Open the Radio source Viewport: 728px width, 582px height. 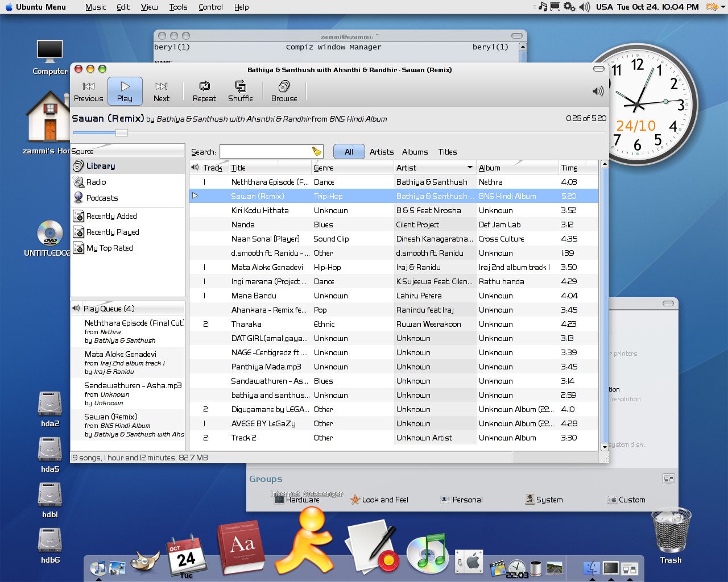pyautogui.click(x=128, y=182)
